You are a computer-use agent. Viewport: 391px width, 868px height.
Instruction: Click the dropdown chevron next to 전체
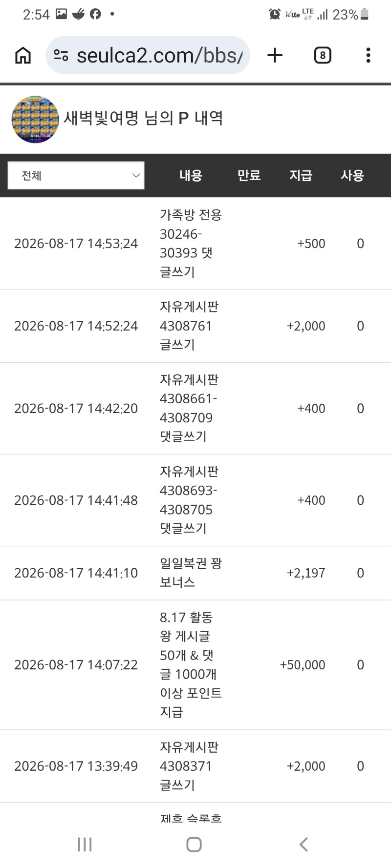tap(136, 175)
